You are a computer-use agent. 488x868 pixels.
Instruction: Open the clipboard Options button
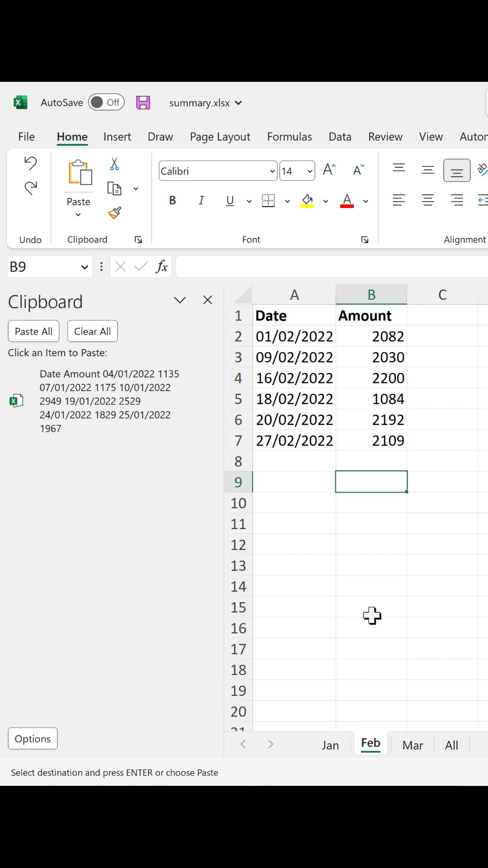pyautogui.click(x=33, y=739)
